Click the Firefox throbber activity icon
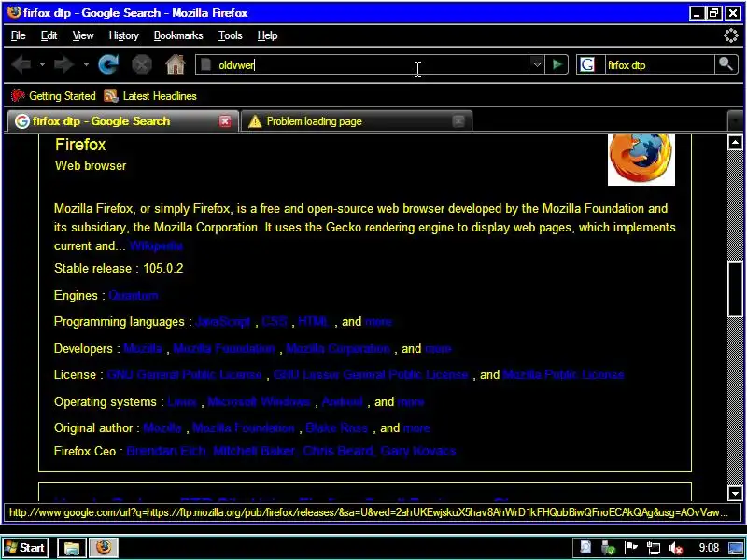The image size is (747, 560). coord(731,35)
